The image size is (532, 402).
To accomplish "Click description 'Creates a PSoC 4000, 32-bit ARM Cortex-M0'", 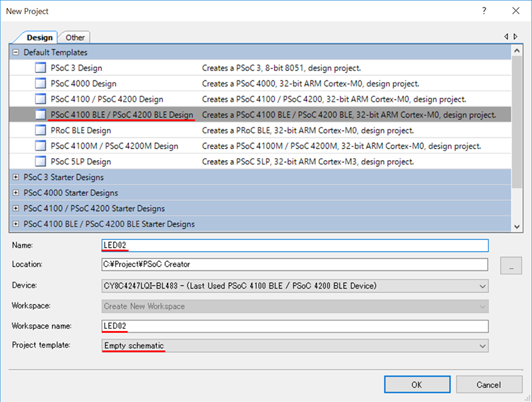I will click(311, 84).
